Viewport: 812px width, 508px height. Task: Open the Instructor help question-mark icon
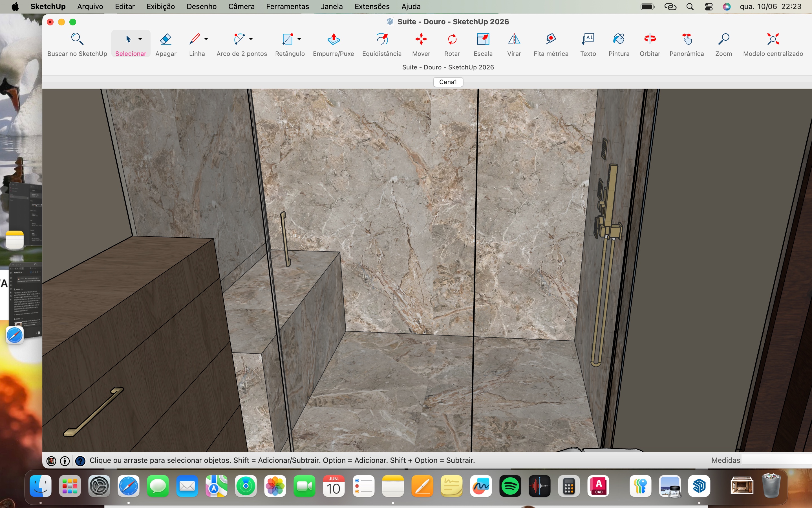(80, 461)
